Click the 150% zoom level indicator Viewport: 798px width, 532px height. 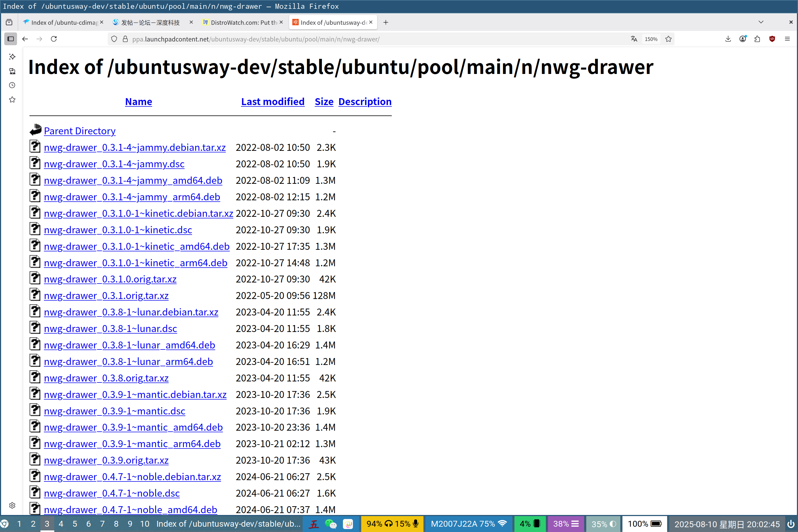click(651, 39)
